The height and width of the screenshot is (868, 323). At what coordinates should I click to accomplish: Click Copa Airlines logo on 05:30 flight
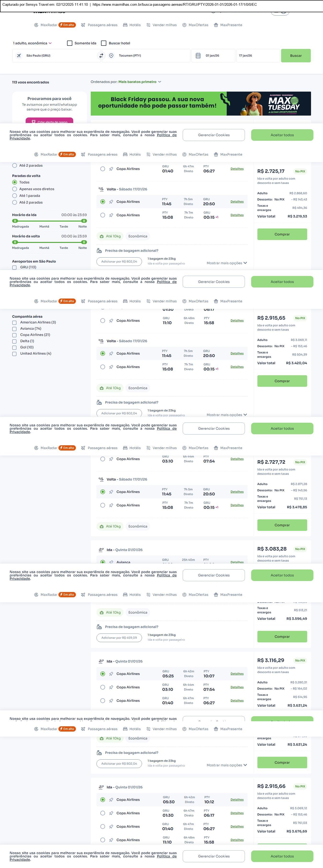click(x=111, y=800)
